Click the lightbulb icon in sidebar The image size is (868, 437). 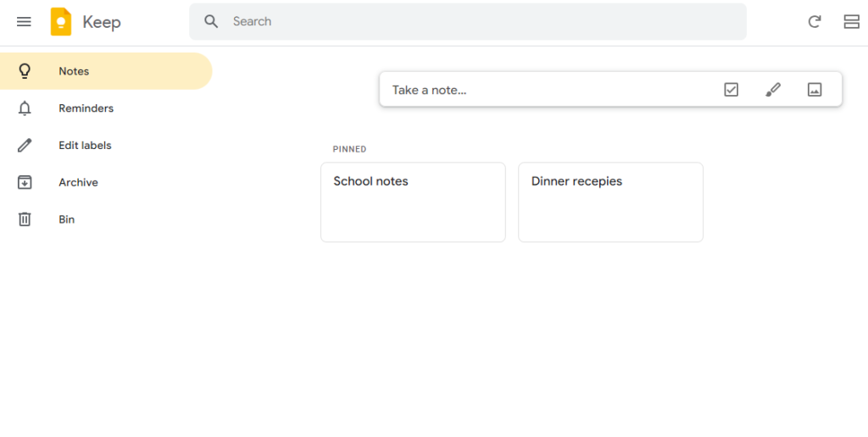25,71
